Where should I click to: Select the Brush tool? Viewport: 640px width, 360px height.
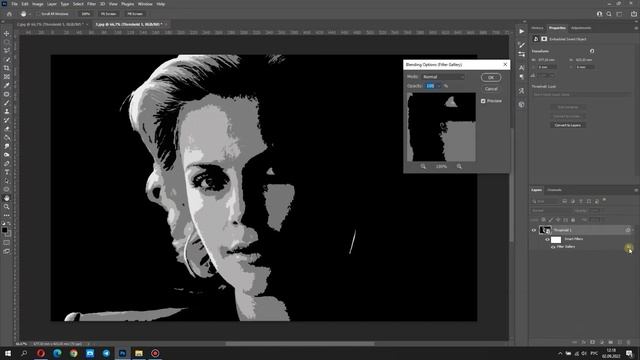7,102
